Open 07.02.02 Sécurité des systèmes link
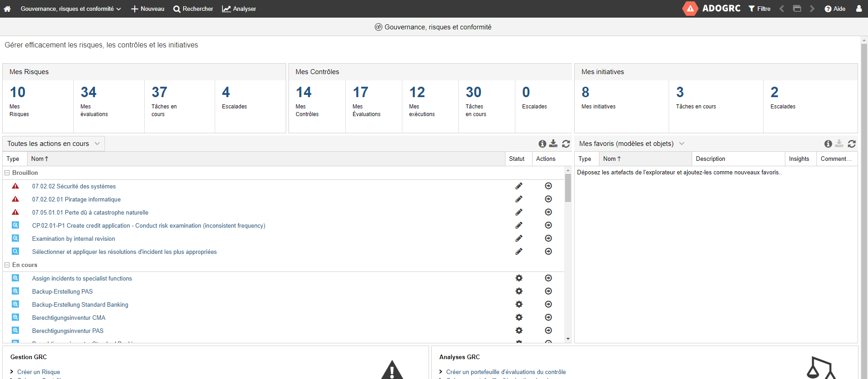 point(74,186)
